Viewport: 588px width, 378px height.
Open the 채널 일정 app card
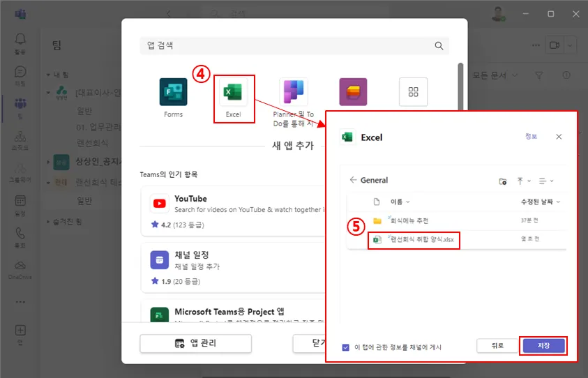point(232,267)
